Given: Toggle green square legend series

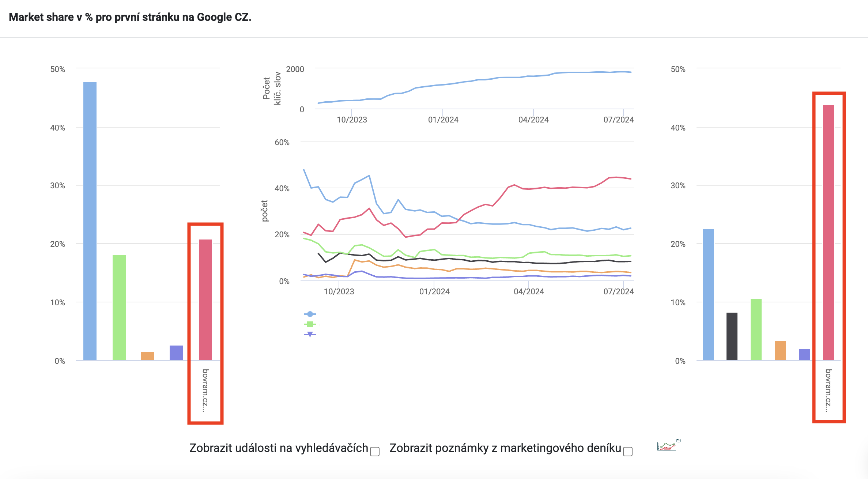Looking at the screenshot, I should click(x=310, y=324).
